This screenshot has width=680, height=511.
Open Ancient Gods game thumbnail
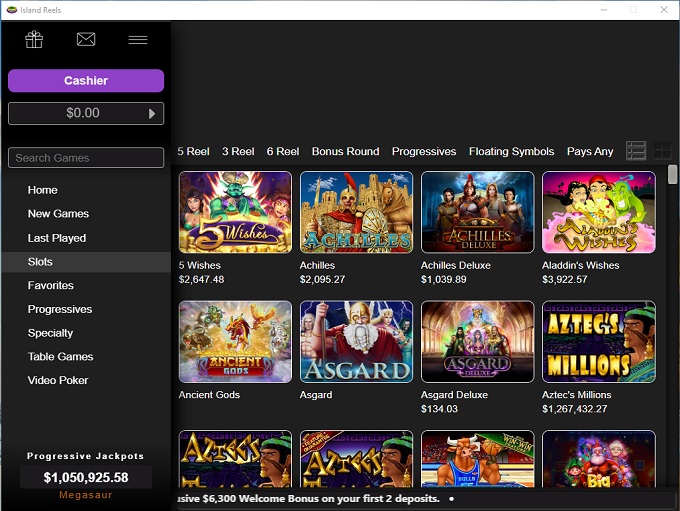[235, 342]
